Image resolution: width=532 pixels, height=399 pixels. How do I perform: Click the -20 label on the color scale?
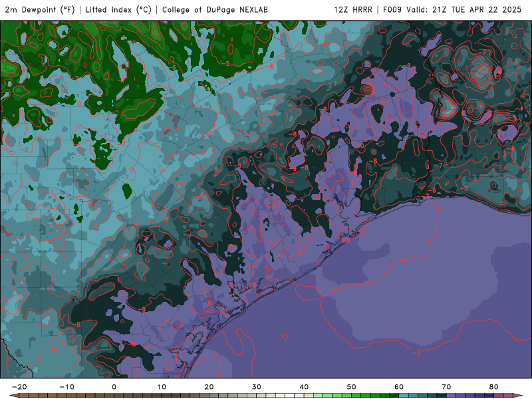[x=19, y=387]
